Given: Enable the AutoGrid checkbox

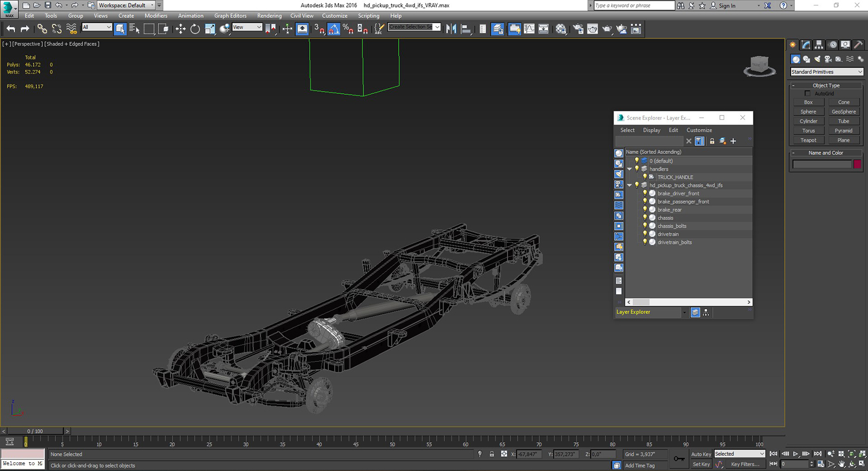Looking at the screenshot, I should point(807,94).
